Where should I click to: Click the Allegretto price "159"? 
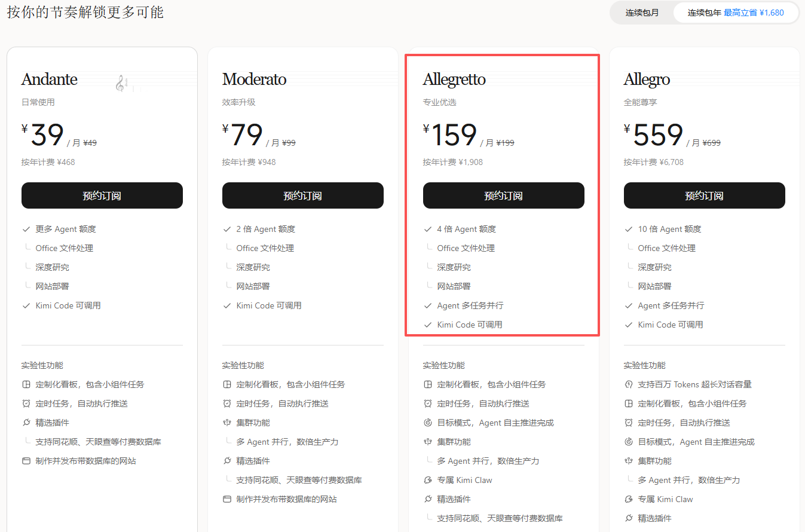[x=454, y=135]
